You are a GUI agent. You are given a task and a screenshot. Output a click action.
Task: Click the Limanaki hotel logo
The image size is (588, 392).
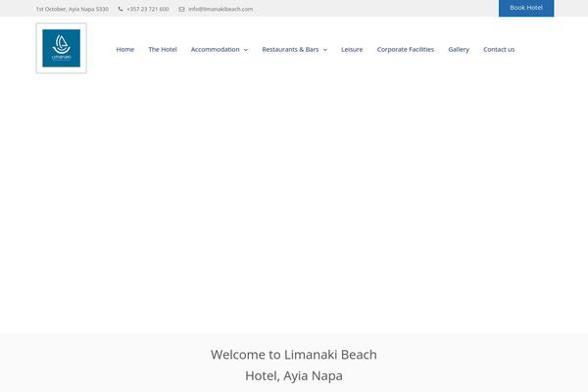(61, 48)
